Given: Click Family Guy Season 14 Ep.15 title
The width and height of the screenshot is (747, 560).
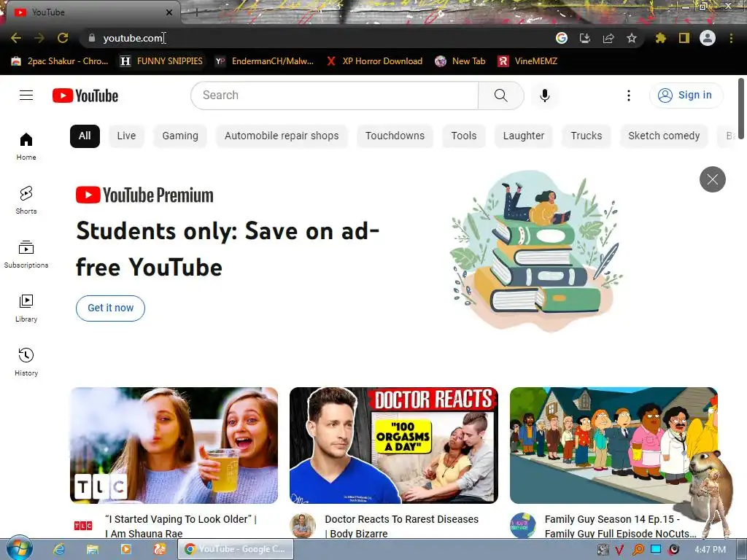Looking at the screenshot, I should (x=620, y=526).
